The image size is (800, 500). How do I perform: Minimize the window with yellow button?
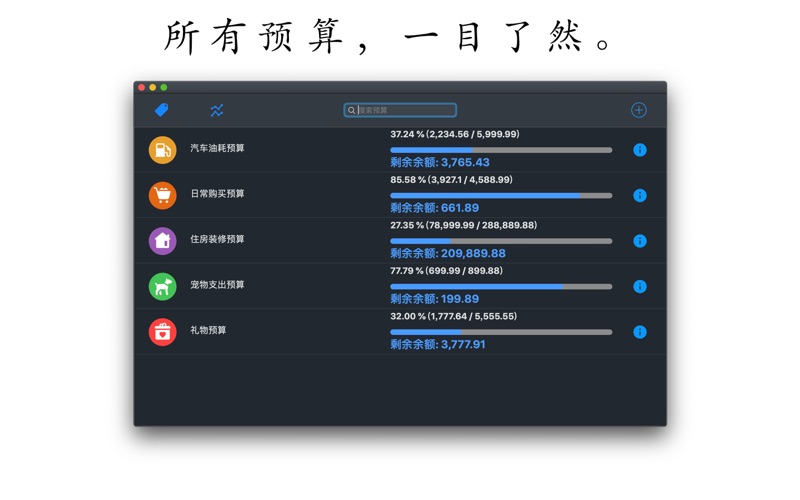pos(153,87)
